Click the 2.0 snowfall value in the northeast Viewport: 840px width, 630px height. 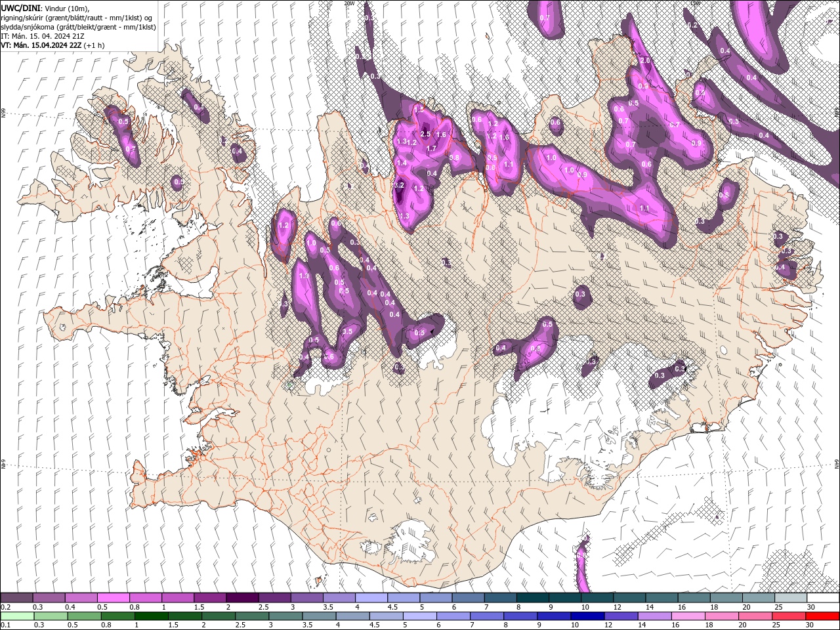point(645,60)
